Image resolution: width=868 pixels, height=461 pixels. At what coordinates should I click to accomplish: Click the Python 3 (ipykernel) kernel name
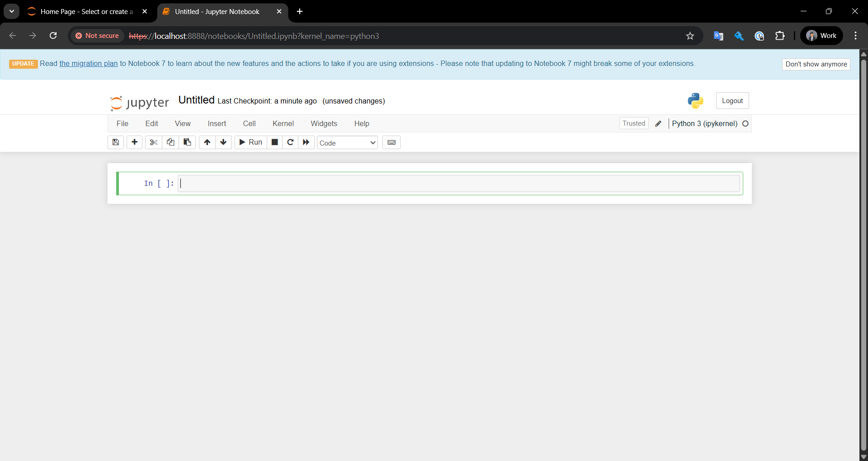tap(704, 123)
